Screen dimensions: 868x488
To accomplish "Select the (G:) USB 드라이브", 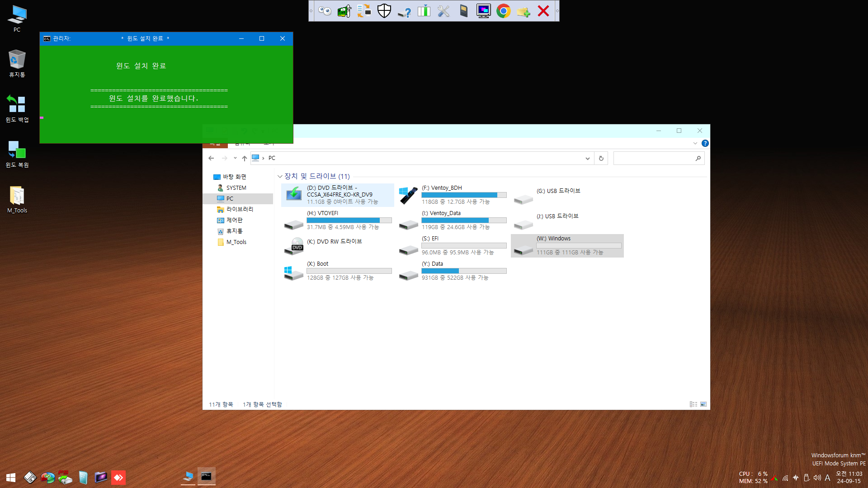I will point(567,195).
